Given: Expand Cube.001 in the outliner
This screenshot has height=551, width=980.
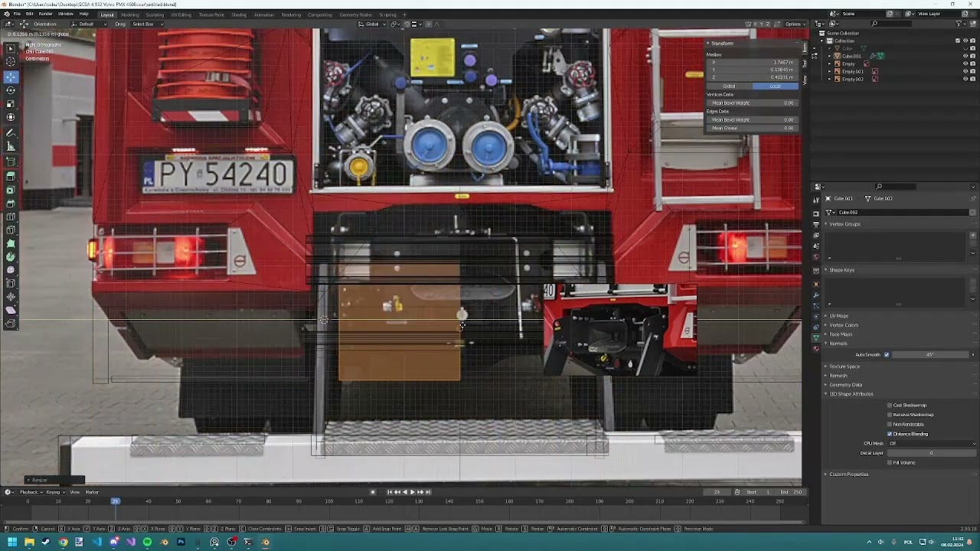Looking at the screenshot, I should [830, 56].
